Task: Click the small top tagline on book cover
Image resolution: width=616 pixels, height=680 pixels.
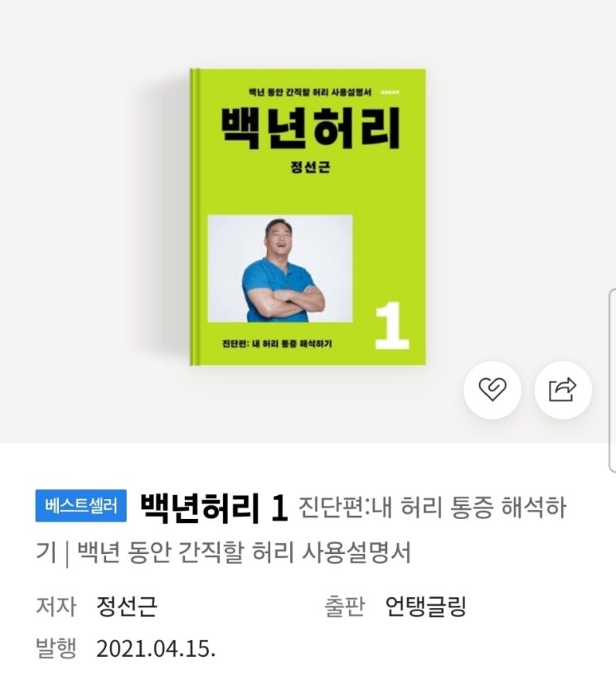Action: (310, 92)
